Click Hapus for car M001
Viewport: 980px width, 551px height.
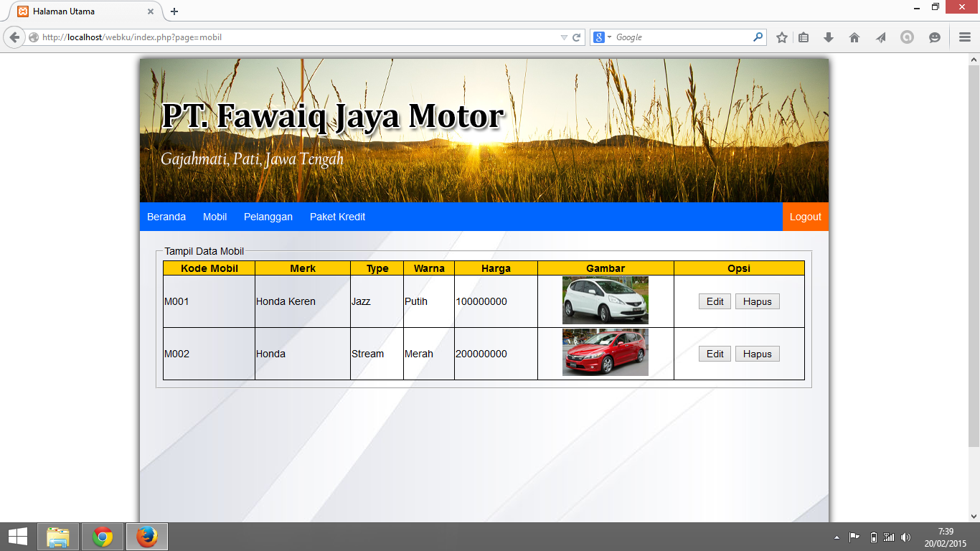(x=758, y=301)
